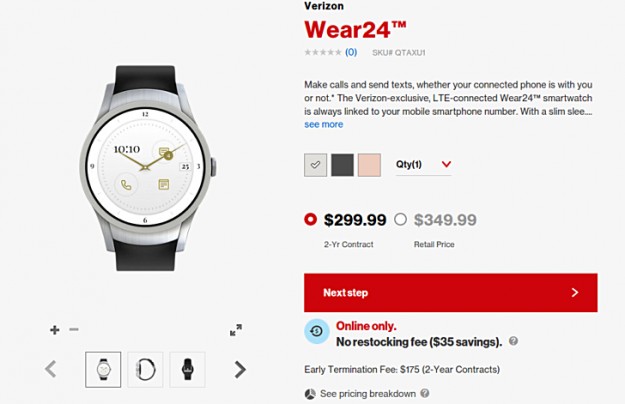The image size is (625, 404).
Task: Click the Next step button
Action: [x=450, y=293]
